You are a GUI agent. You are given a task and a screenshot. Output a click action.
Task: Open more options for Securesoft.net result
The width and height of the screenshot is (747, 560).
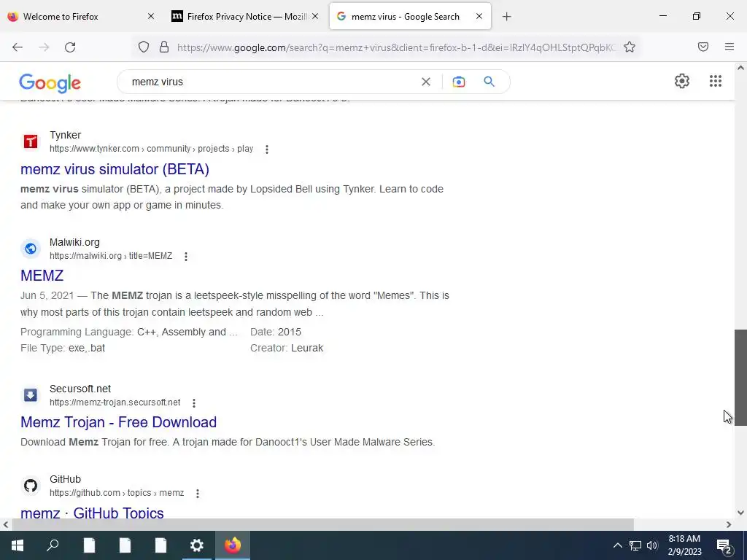coord(194,403)
